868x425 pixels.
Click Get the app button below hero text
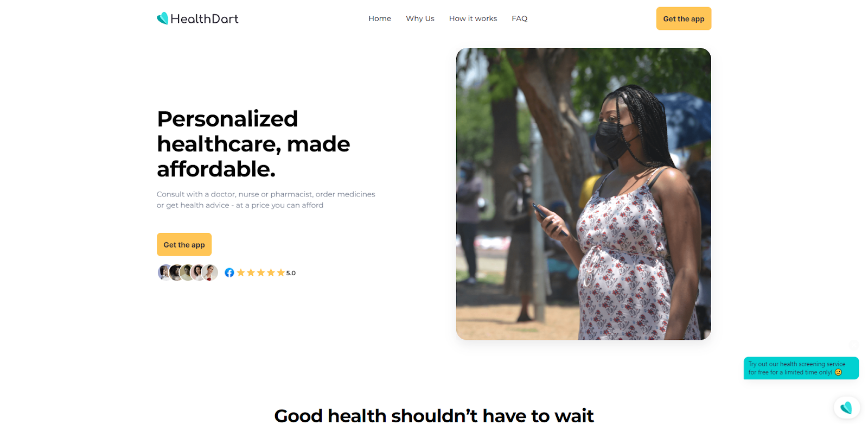(184, 245)
